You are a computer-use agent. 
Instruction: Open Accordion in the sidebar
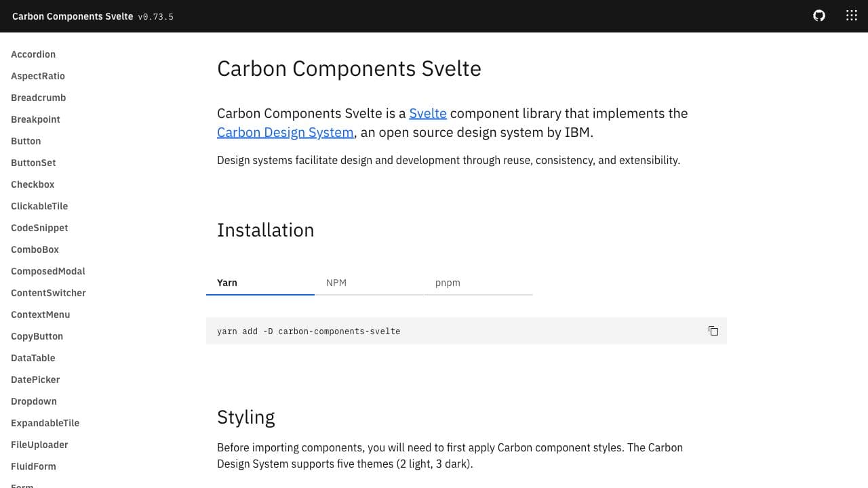point(33,54)
